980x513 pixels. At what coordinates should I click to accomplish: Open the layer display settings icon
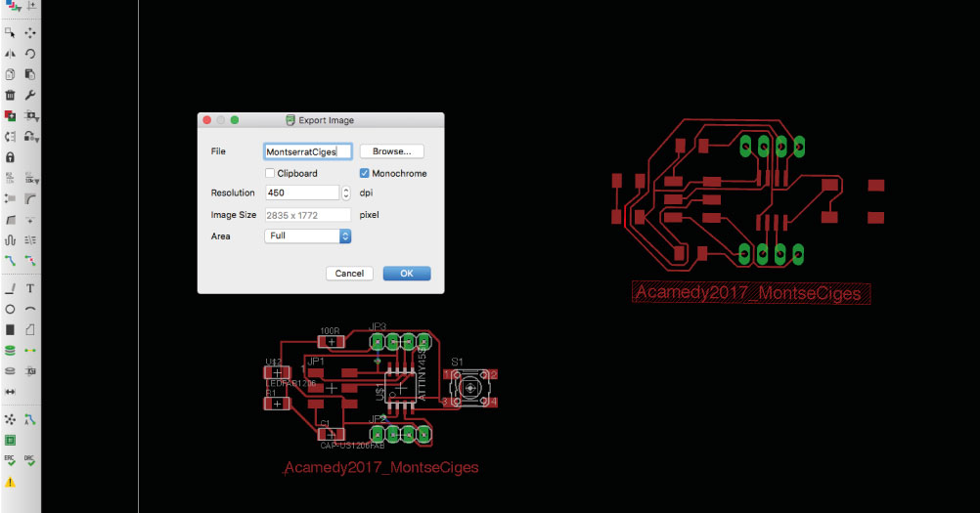pyautogui.click(x=12, y=6)
